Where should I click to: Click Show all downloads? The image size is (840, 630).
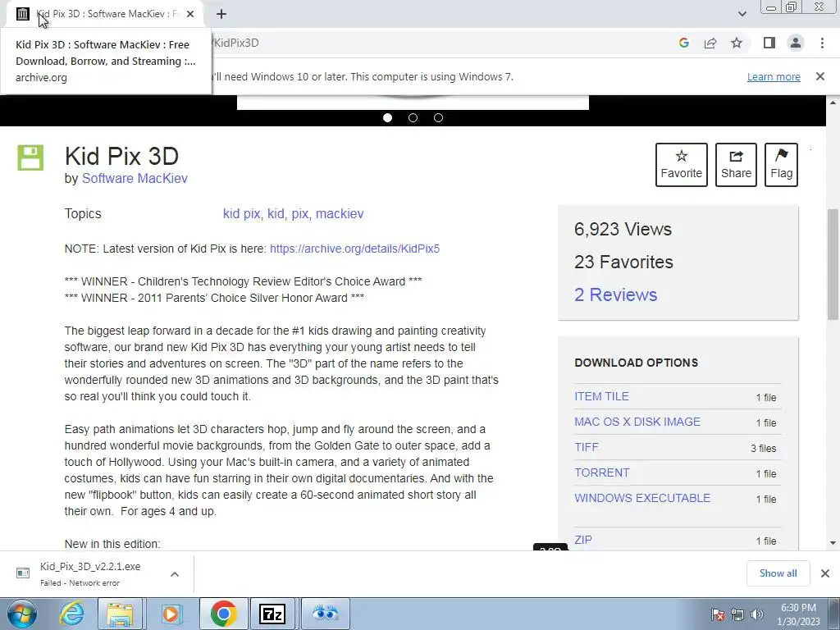coord(778,573)
